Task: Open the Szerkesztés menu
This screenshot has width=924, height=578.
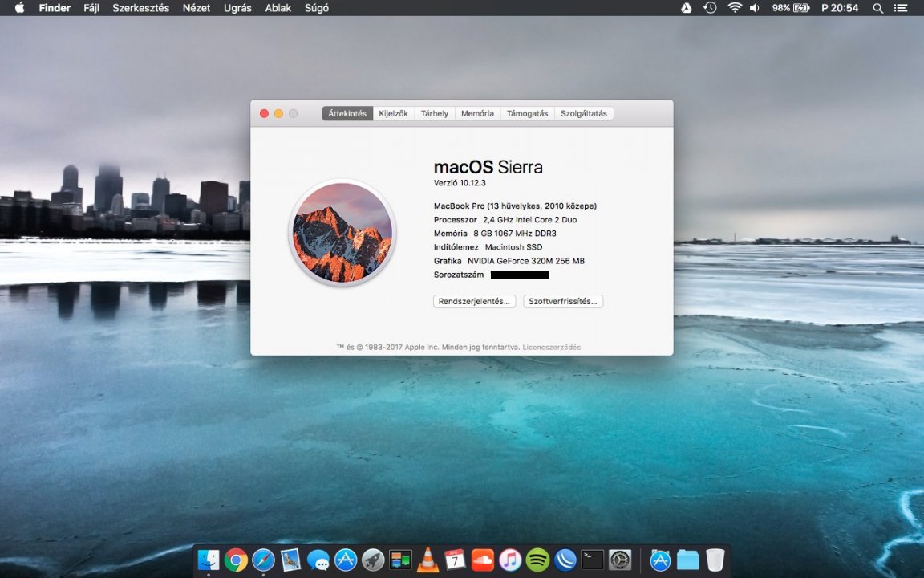Action: [141, 8]
